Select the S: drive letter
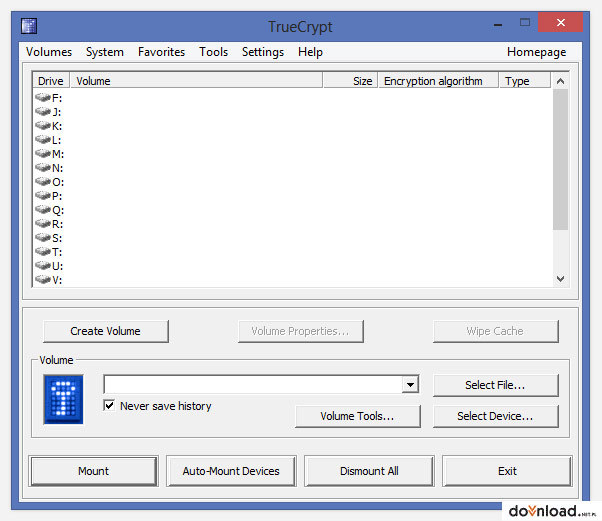Screen dimensions: 602x521 point(57,238)
